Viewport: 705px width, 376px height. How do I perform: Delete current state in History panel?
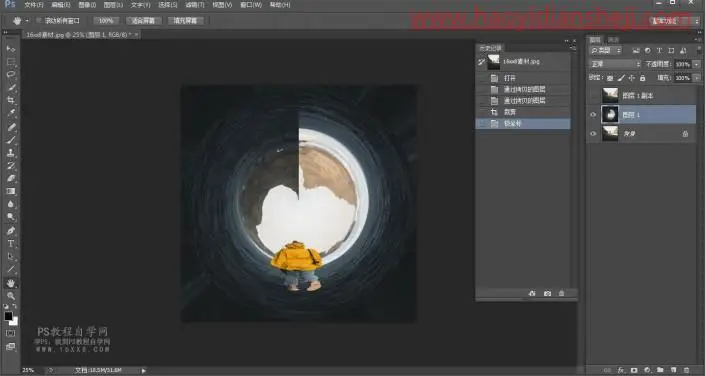point(562,293)
